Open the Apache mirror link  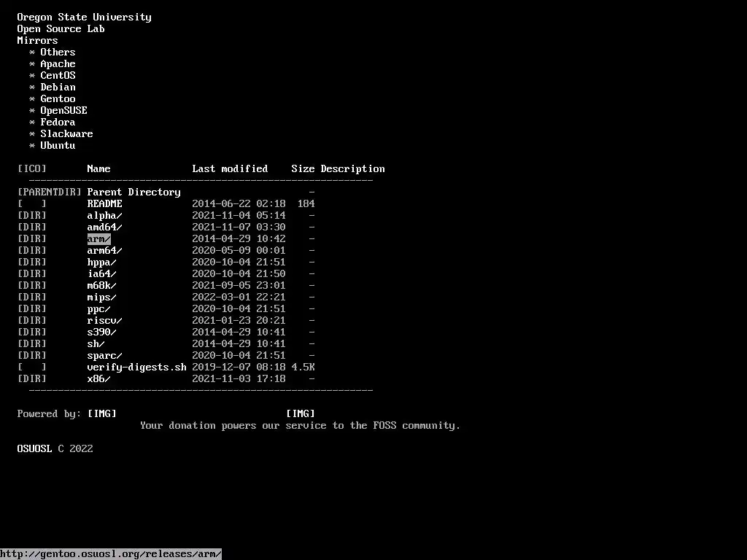58,64
